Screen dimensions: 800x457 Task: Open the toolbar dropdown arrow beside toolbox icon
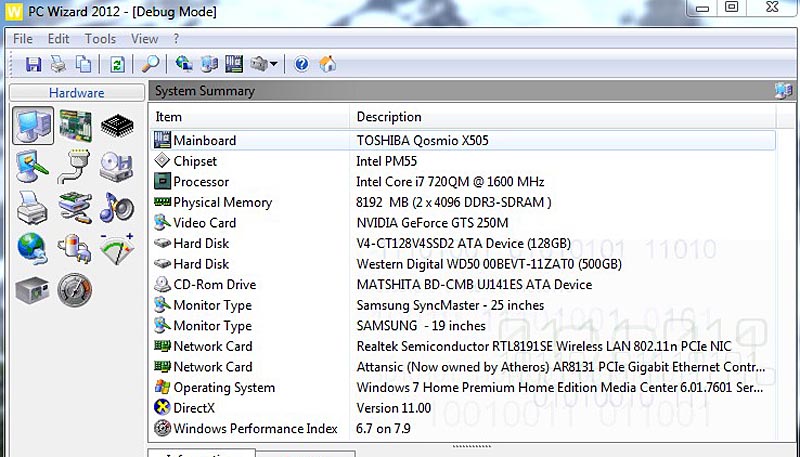pos(273,65)
